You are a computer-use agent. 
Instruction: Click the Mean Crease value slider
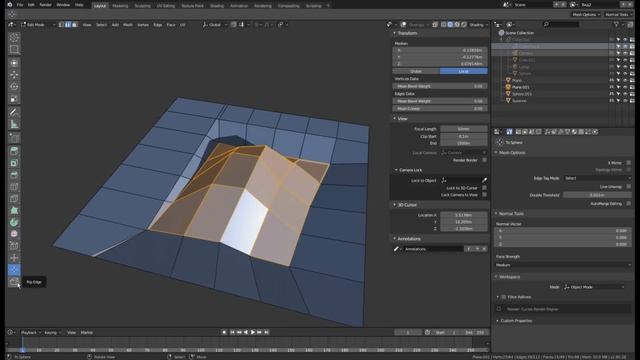pyautogui.click(x=440, y=109)
